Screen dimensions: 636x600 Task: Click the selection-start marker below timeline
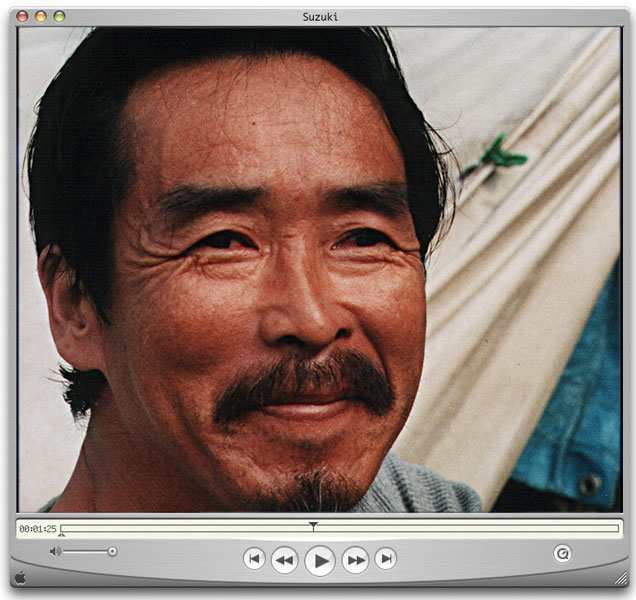[x=61, y=534]
